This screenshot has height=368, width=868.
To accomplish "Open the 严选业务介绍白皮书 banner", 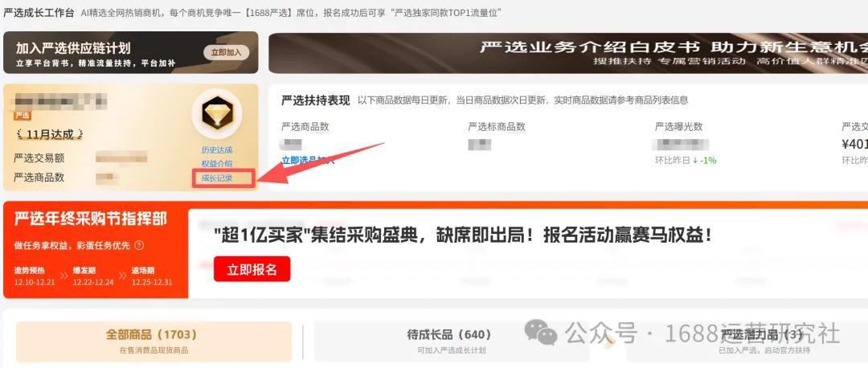I will coord(568,52).
